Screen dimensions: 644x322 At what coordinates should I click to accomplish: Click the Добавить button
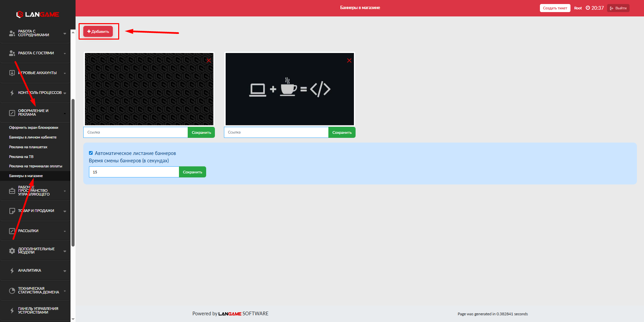[x=98, y=32]
